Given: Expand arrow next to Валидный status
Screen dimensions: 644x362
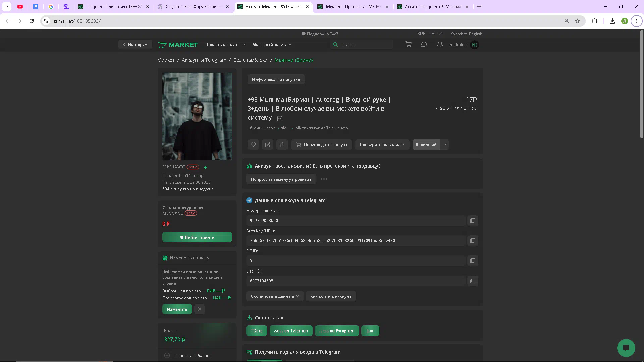Looking at the screenshot, I should point(444,145).
